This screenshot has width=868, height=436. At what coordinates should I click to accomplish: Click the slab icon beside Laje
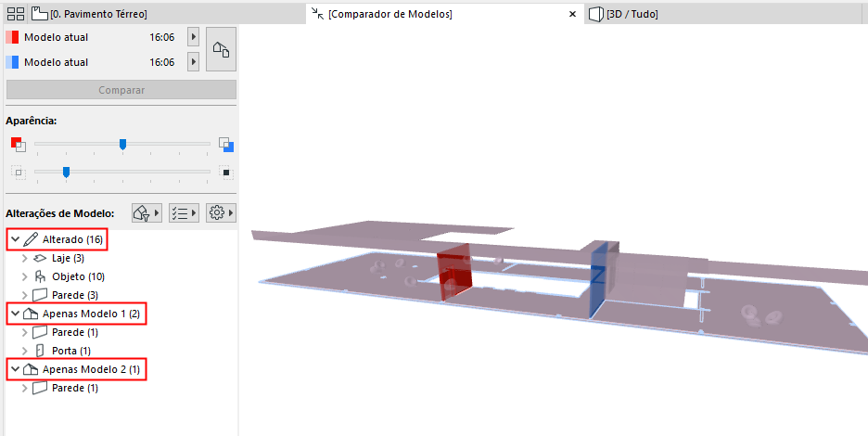(40, 258)
